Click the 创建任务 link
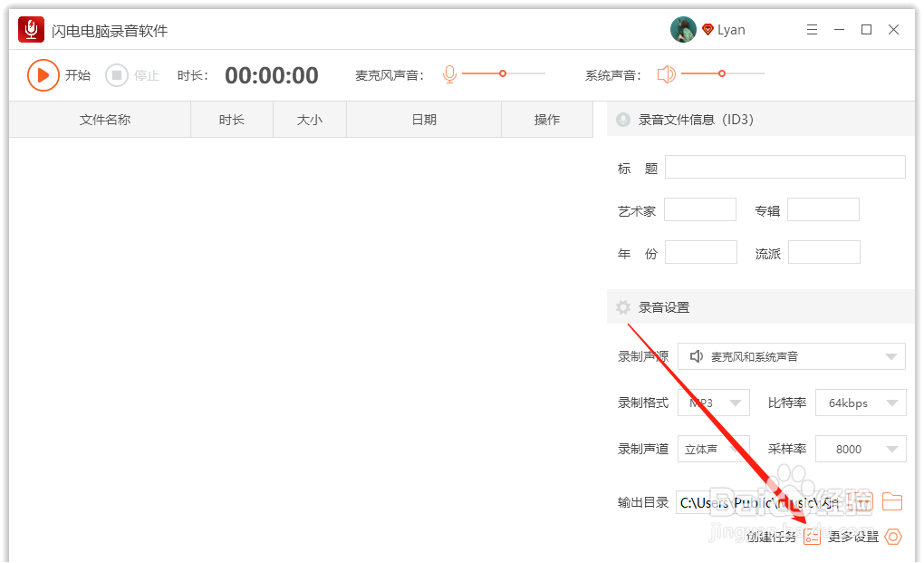 tap(771, 537)
